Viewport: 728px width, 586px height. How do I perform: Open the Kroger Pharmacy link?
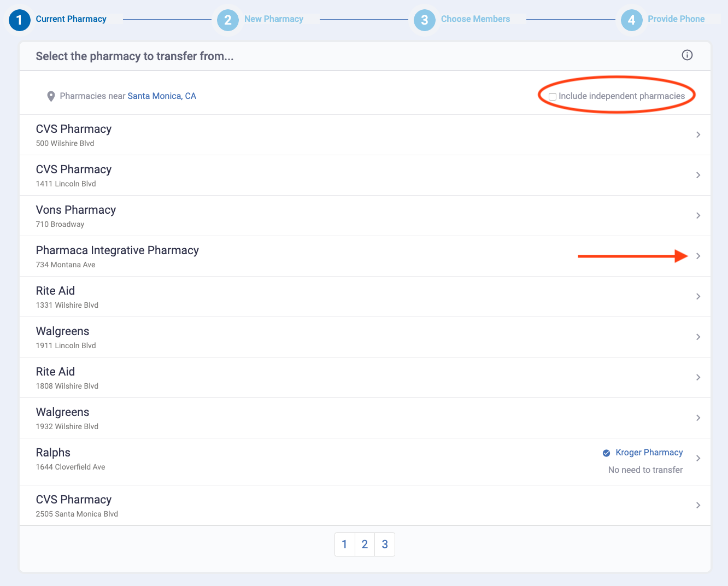[649, 453]
